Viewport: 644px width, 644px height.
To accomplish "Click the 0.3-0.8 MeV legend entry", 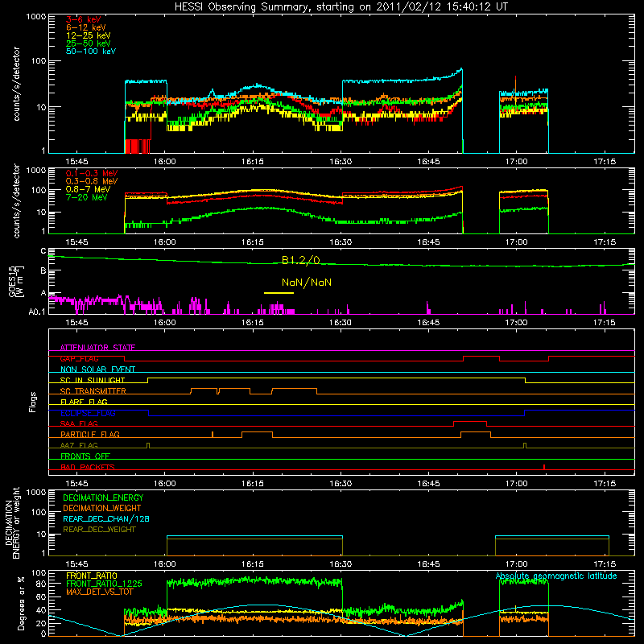I will coord(92,181).
